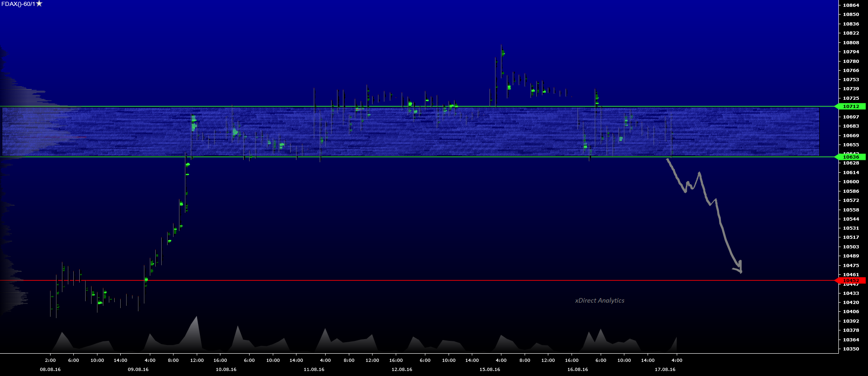Viewport: 868px width, 376px height.
Task: Click the green 10712 price level tag
Action: coord(850,106)
